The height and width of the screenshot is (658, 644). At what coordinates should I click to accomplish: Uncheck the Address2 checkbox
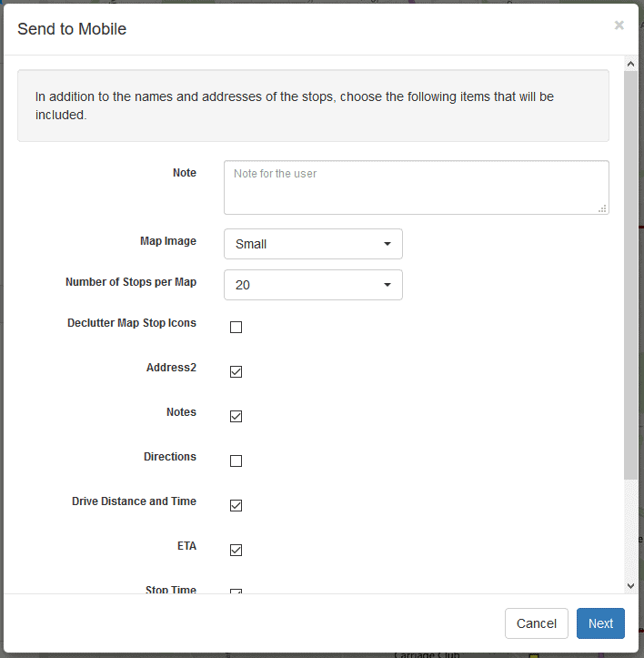pyautogui.click(x=236, y=371)
